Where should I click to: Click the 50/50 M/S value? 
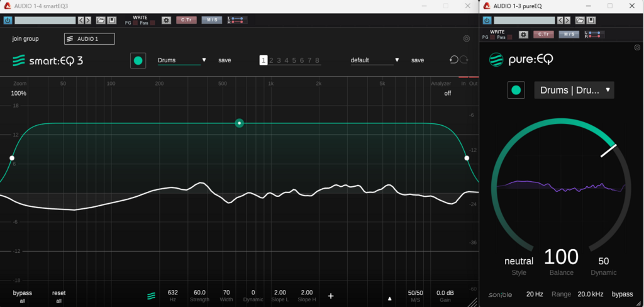tap(415, 293)
